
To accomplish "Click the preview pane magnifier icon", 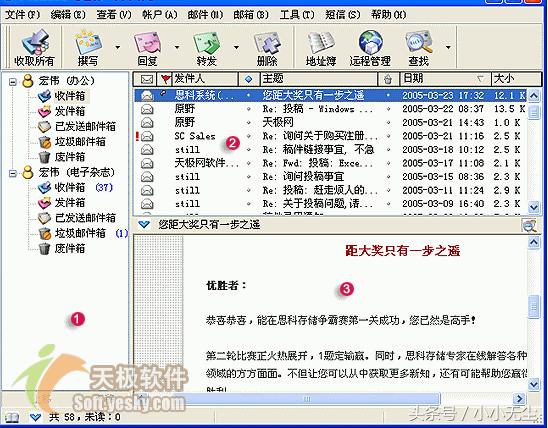I will click(529, 225).
